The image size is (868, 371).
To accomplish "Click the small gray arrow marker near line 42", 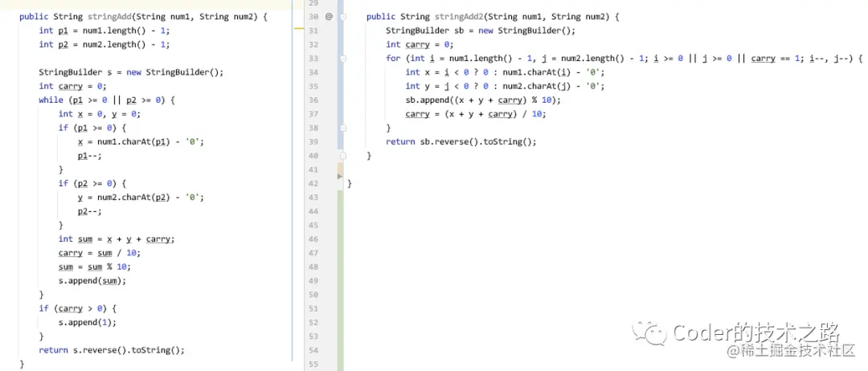I will pos(340,176).
